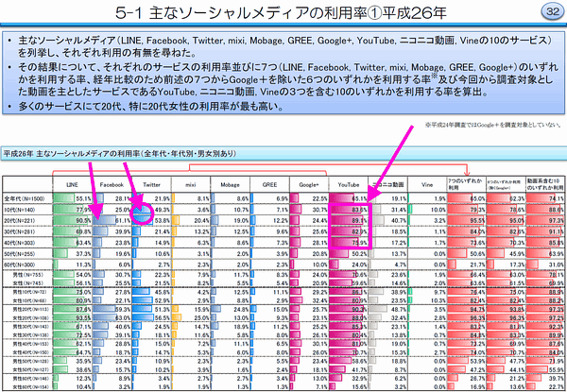Click the Vine column header
Viewport: 567px width, 392px height.
coord(427,184)
